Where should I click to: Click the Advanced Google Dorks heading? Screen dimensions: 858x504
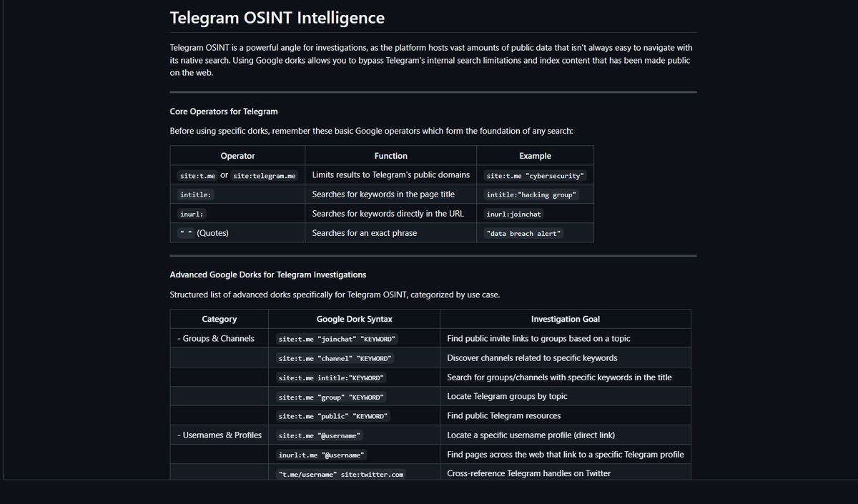click(268, 275)
